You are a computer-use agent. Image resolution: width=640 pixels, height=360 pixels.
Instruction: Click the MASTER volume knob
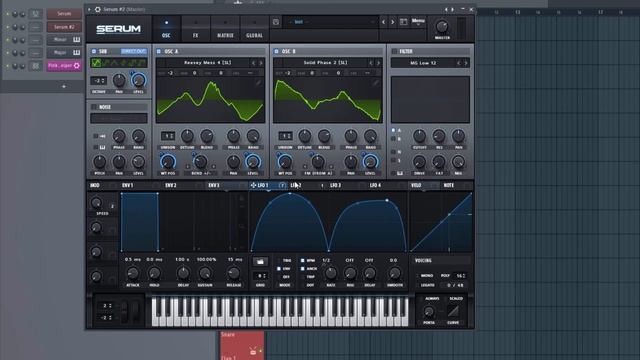pyautogui.click(x=442, y=27)
